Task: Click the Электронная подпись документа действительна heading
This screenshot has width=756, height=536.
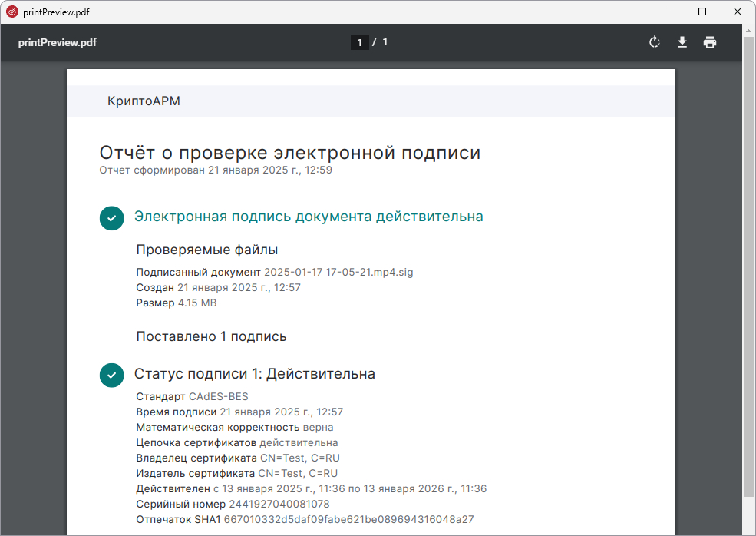Action: [x=309, y=217]
